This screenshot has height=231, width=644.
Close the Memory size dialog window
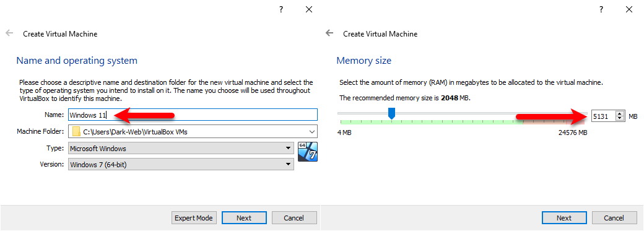coord(629,9)
